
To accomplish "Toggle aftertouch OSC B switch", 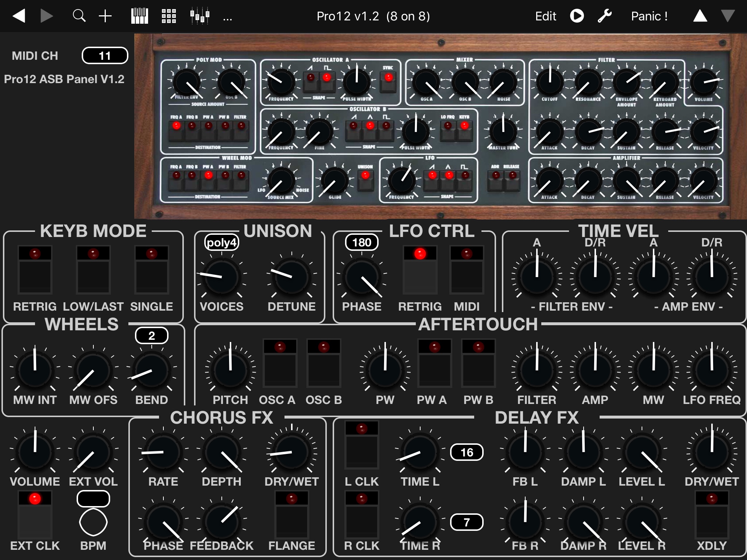I will point(324,363).
